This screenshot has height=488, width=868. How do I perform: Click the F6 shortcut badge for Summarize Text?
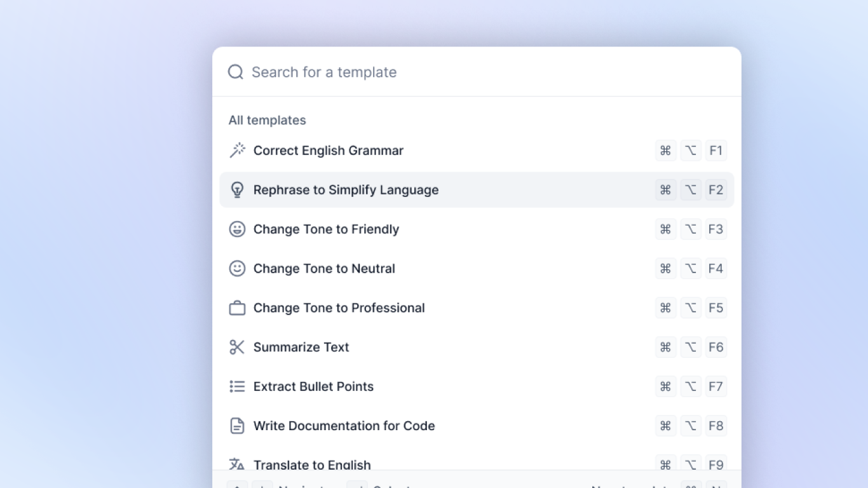click(715, 348)
